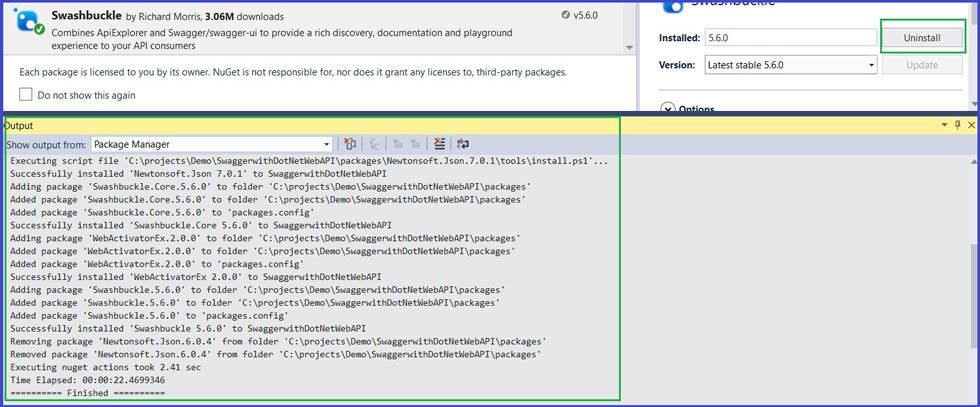Open the Version 'Latest stable 5.6.0' dropdown
980x407 pixels.
point(789,65)
